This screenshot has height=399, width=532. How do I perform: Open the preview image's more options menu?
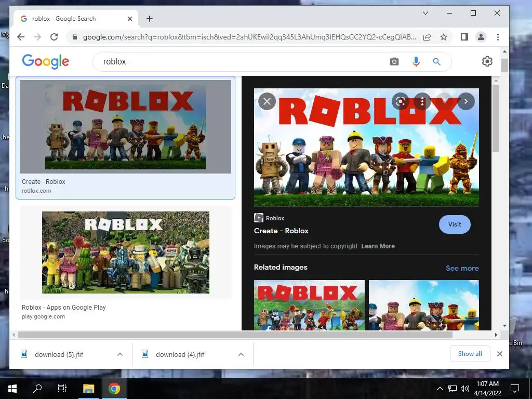422,101
